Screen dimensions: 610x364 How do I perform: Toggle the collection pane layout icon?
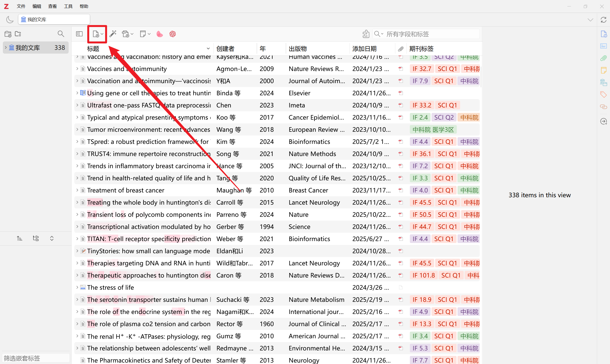pyautogui.click(x=79, y=34)
